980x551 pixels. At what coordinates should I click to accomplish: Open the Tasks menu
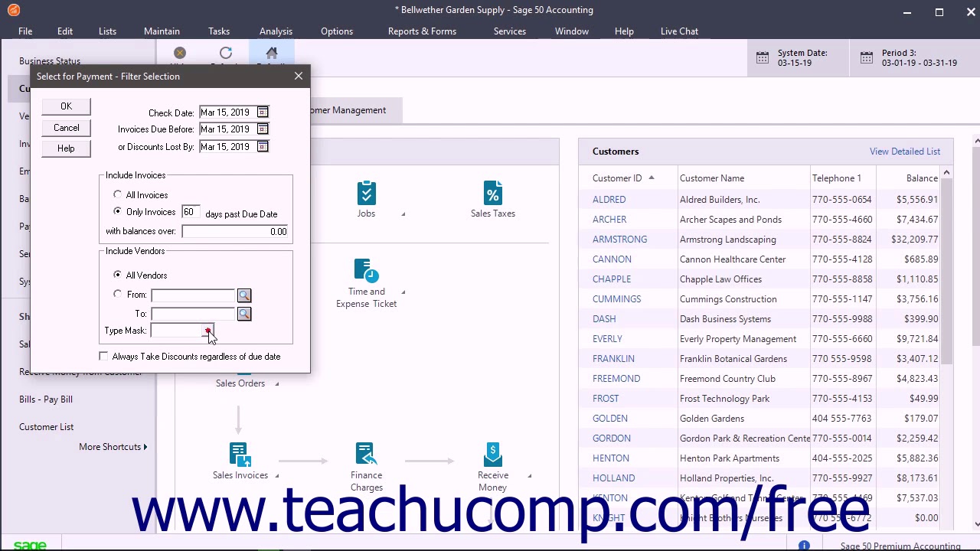tap(219, 31)
